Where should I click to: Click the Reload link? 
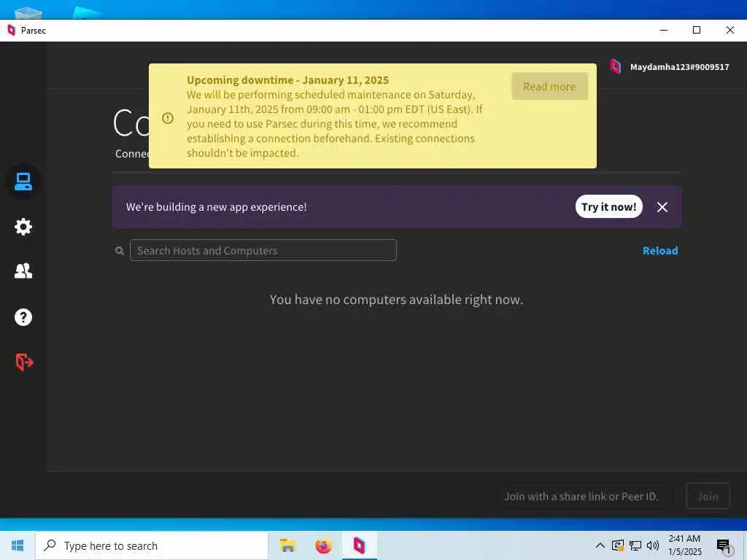pyautogui.click(x=659, y=251)
